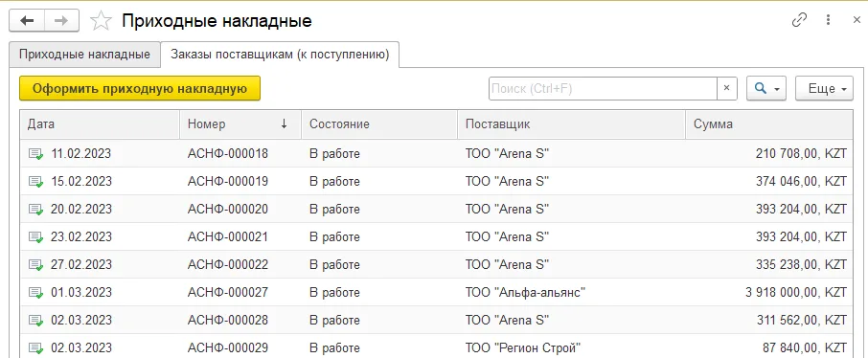Close the Приходные накладные window

(856, 20)
